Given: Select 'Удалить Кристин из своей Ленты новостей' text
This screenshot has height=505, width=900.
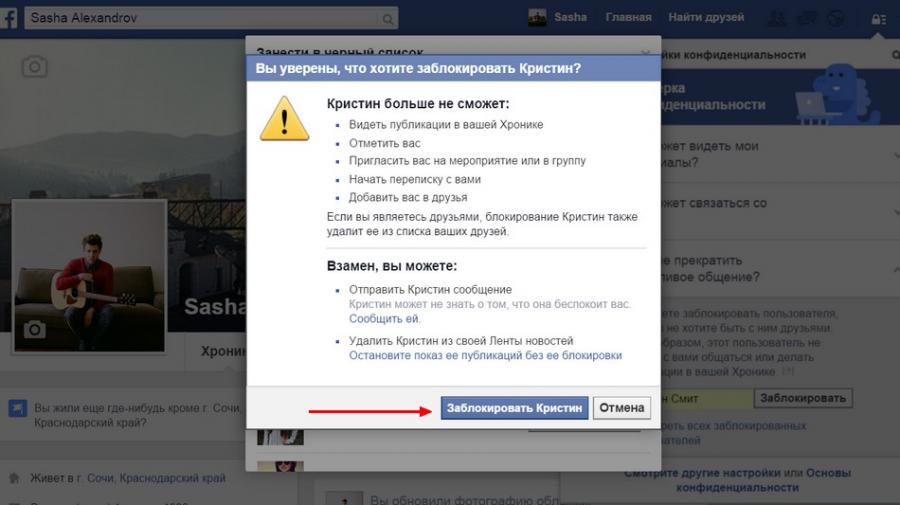Looking at the screenshot, I should 461,341.
